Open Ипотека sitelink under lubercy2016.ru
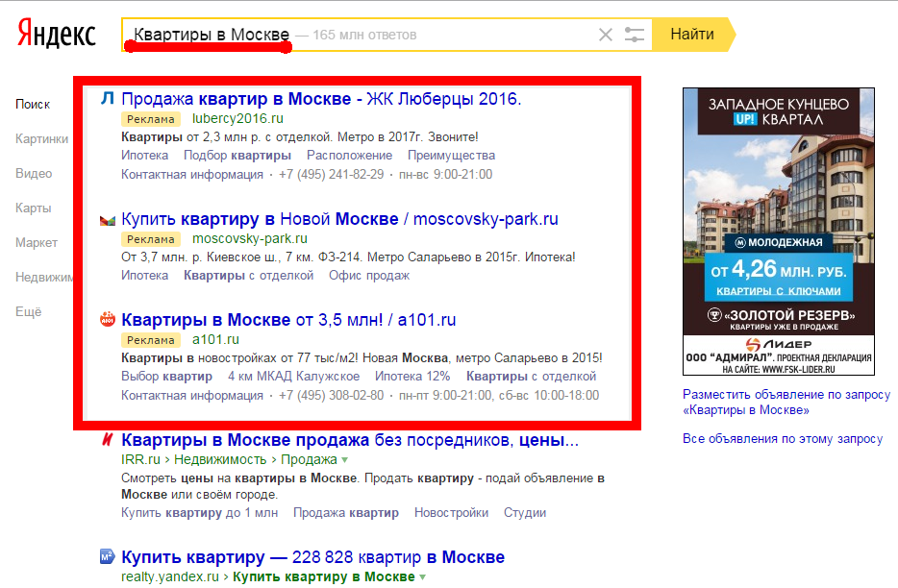This screenshot has width=898, height=588. [145, 155]
